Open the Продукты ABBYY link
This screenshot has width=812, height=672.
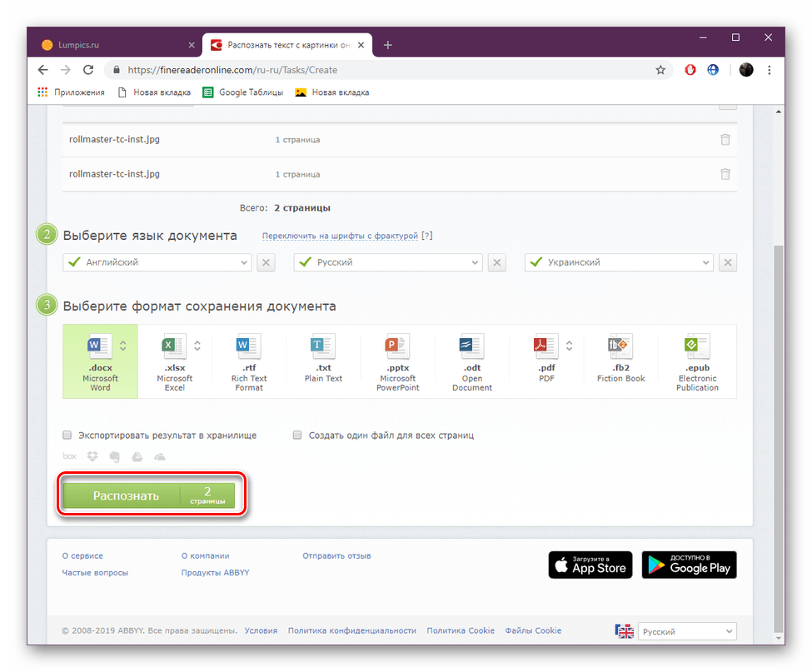click(x=215, y=573)
